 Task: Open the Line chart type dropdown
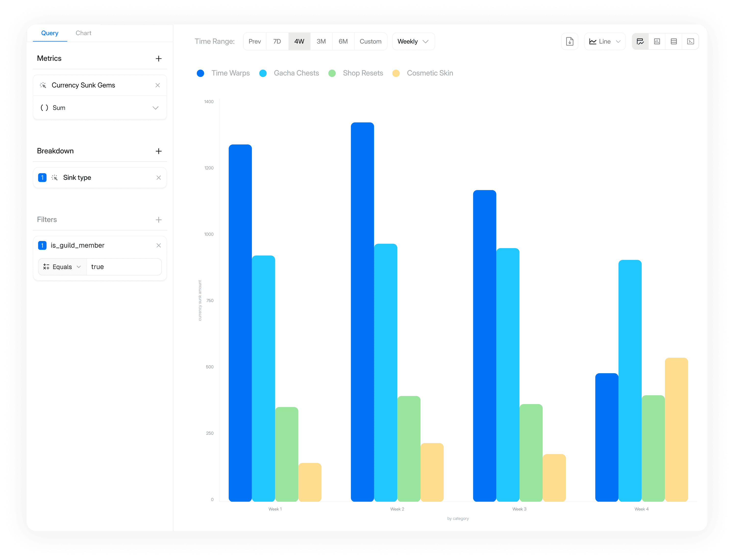[x=604, y=41]
